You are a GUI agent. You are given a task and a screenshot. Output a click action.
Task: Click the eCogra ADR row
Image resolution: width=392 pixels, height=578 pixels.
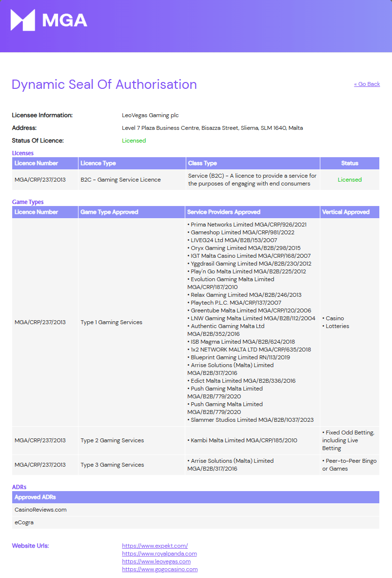tap(196, 522)
